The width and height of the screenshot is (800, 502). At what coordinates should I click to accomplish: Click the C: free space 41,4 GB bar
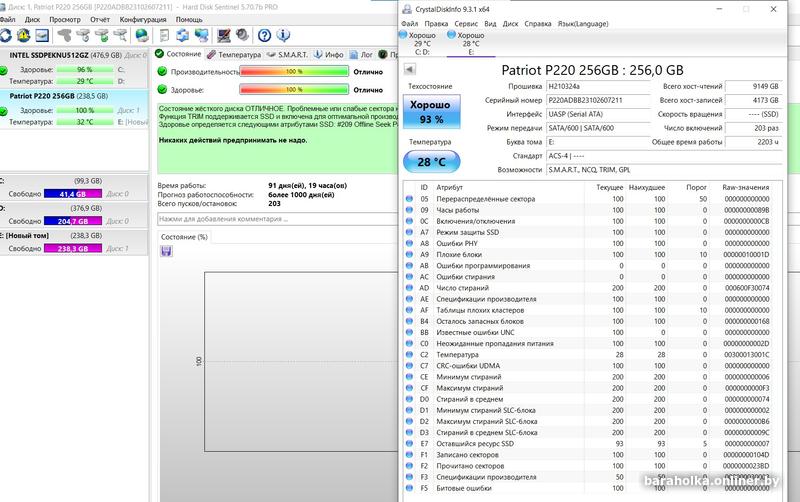point(73,194)
